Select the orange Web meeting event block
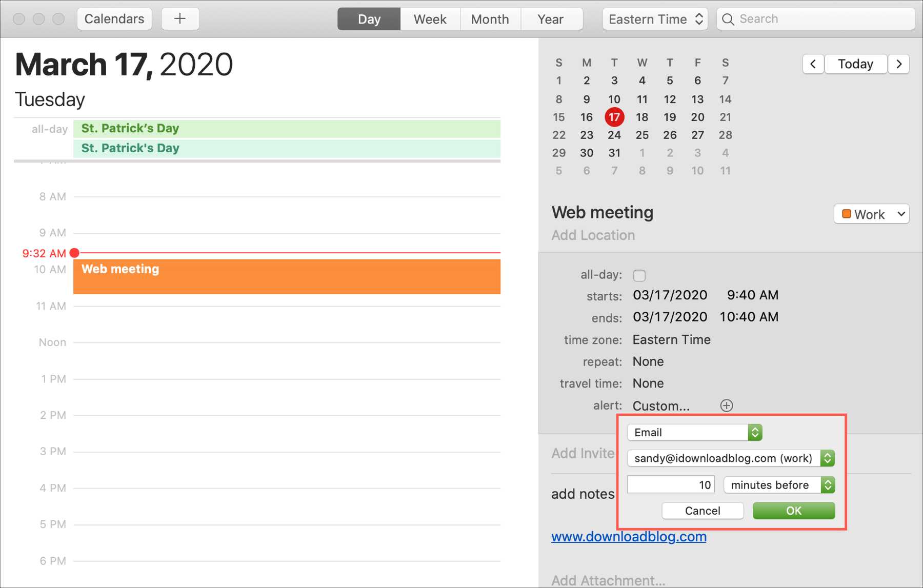Image resolution: width=923 pixels, height=588 pixels. point(287,276)
